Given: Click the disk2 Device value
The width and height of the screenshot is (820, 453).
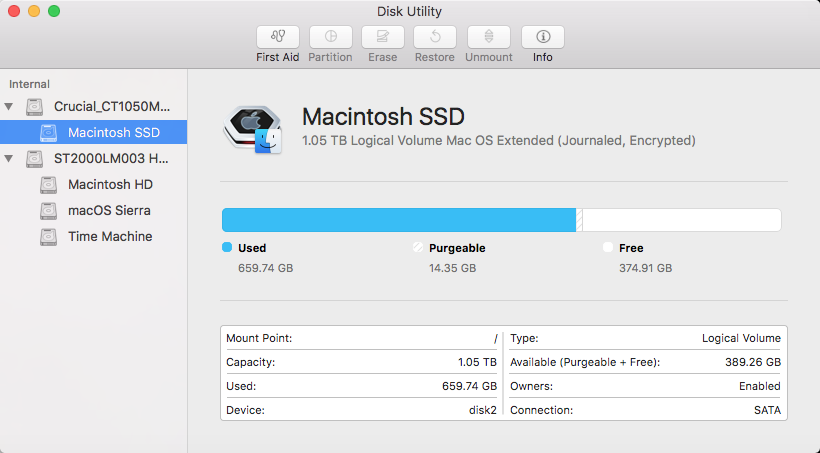Looking at the screenshot, I should tap(483, 411).
